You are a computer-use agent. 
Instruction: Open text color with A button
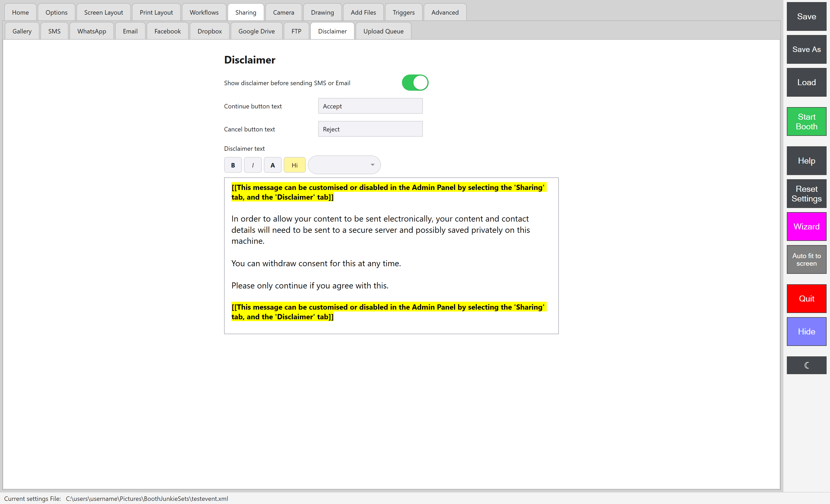coord(272,165)
